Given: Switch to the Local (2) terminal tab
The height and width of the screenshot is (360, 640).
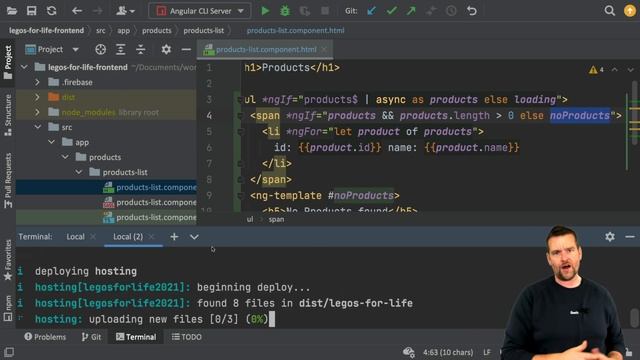Looking at the screenshot, I should [128, 237].
